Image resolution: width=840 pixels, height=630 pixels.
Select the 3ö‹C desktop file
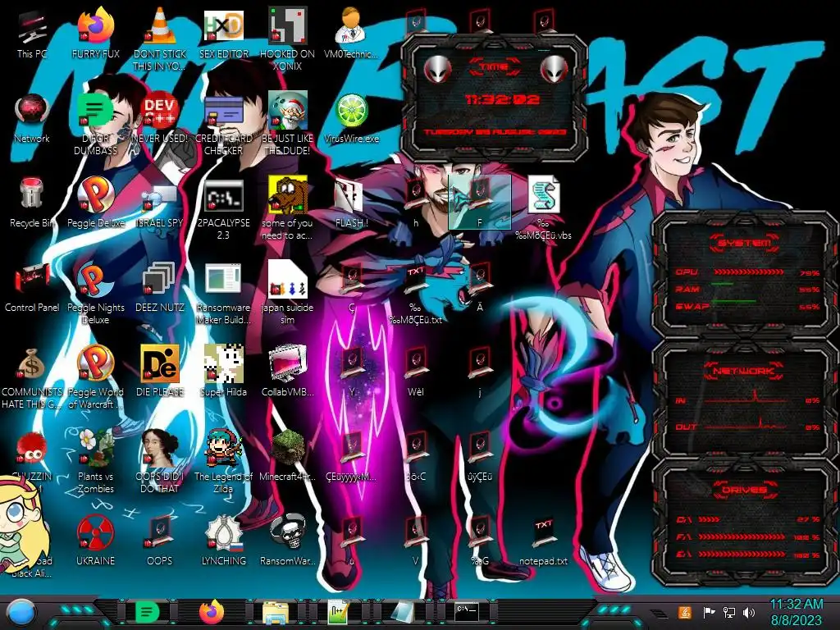415,456
